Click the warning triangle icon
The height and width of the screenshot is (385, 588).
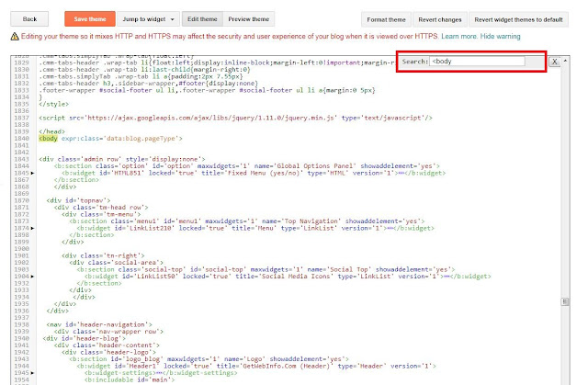point(15,37)
